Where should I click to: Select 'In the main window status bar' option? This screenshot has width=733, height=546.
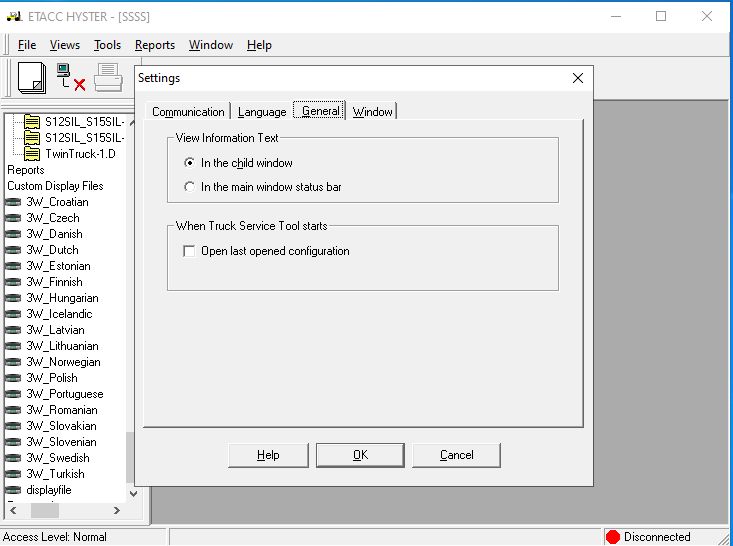(189, 187)
